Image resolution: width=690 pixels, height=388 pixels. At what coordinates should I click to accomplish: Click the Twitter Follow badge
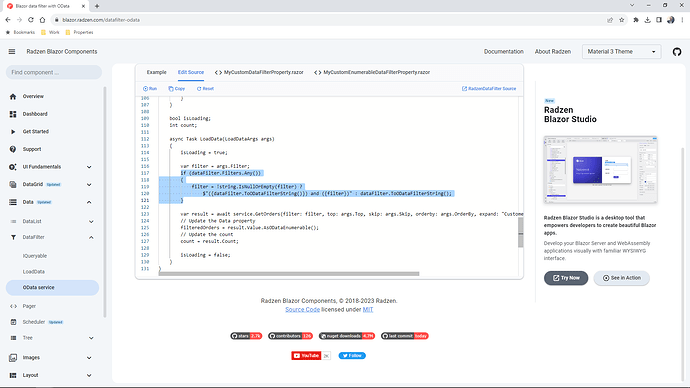(x=352, y=355)
